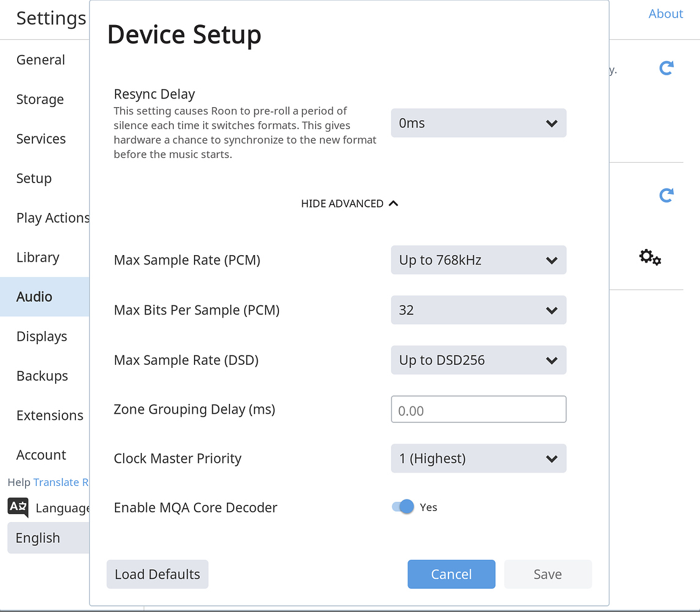Open the Resync Delay dropdown
Image resolution: width=700 pixels, height=612 pixels.
pyautogui.click(x=478, y=123)
